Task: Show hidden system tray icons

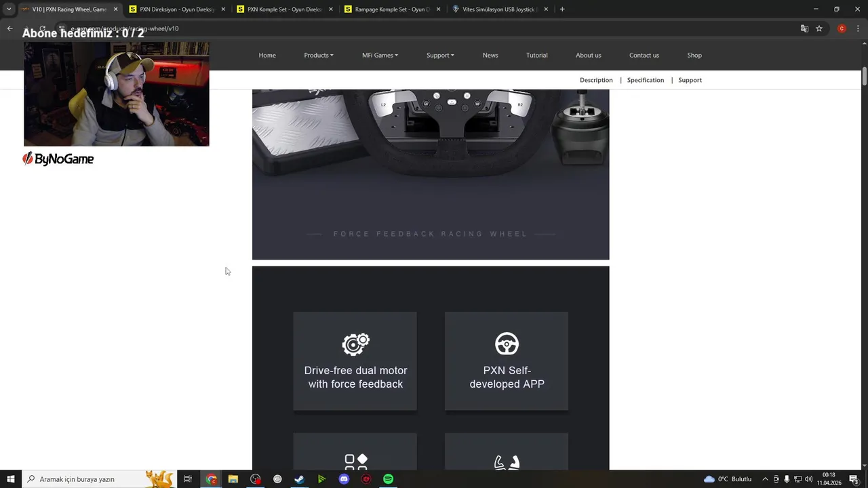Action: click(765, 479)
